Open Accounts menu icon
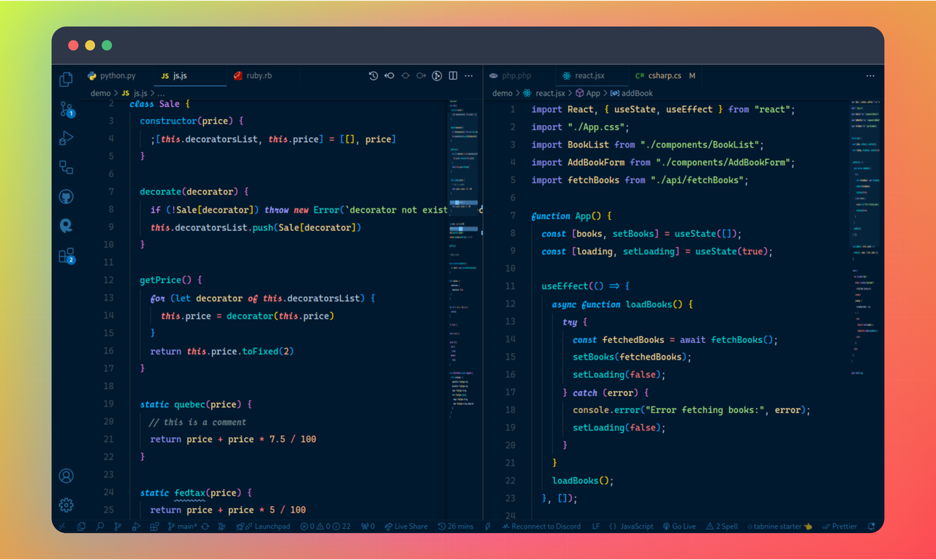This screenshot has width=936, height=560. click(66, 476)
